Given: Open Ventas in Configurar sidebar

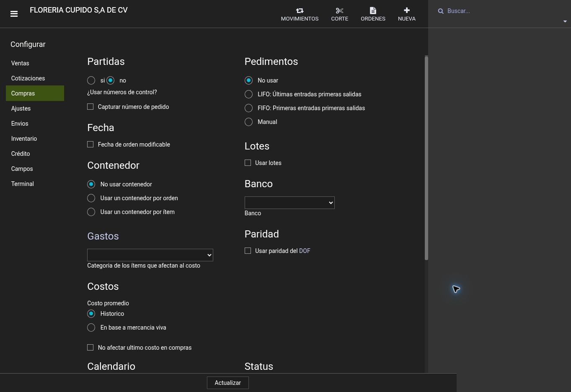Looking at the screenshot, I should click(35, 63).
